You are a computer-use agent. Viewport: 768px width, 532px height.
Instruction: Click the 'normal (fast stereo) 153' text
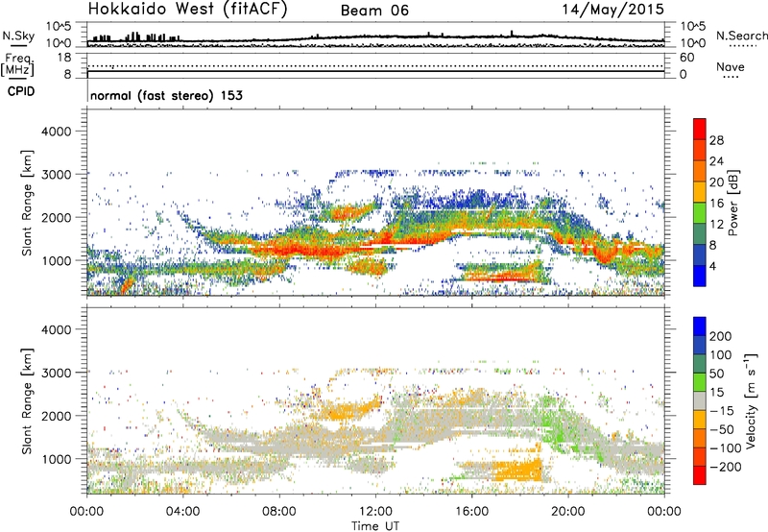click(x=166, y=95)
